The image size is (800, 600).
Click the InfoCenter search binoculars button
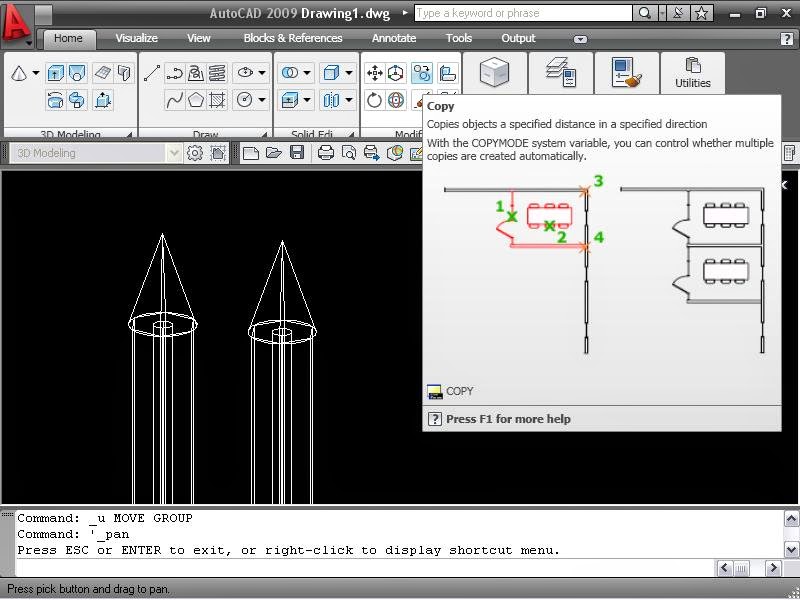[x=644, y=13]
